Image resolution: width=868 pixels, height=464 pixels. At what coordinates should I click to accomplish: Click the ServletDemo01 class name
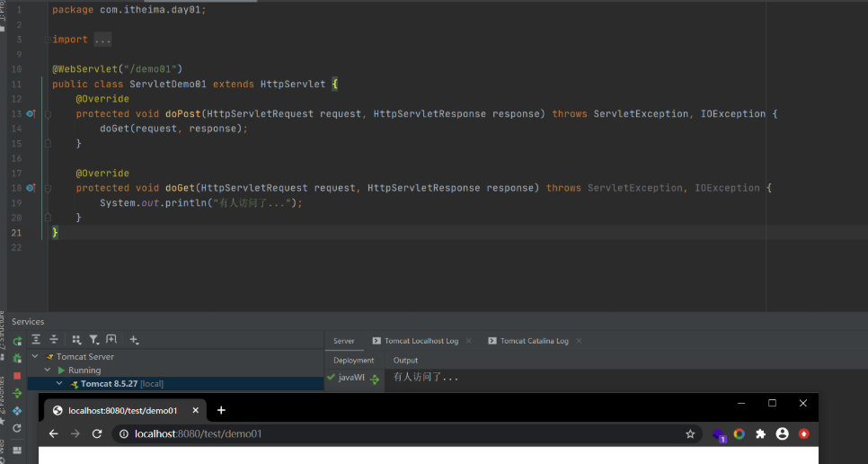point(168,85)
